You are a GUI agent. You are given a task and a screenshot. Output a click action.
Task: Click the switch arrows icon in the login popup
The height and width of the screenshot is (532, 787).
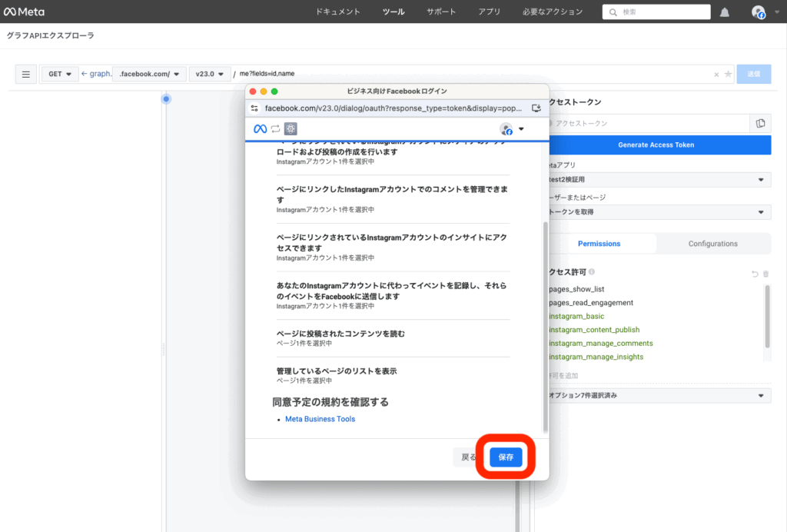(x=276, y=129)
